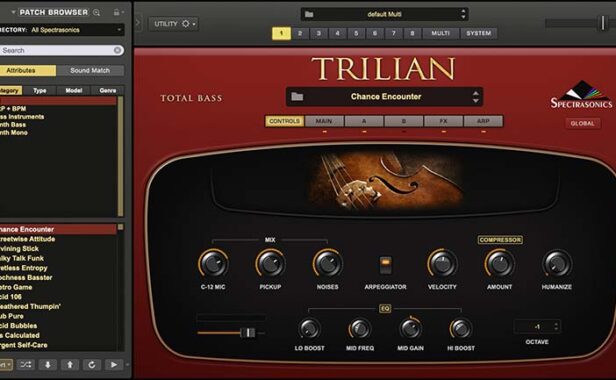Click the Chance Encounter patch stepper arrows

[x=476, y=96]
